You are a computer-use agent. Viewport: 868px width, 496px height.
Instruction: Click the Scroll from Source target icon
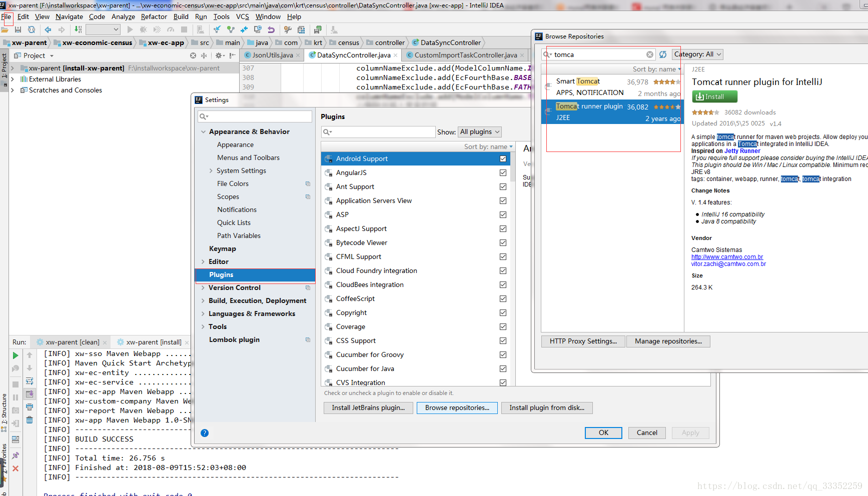tap(193, 55)
